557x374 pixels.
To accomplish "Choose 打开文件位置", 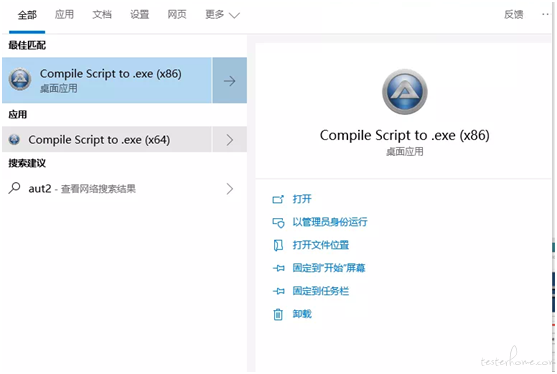I will click(320, 245).
